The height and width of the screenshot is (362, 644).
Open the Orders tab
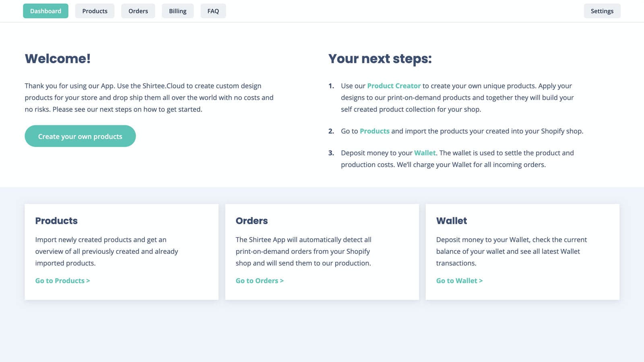138,11
